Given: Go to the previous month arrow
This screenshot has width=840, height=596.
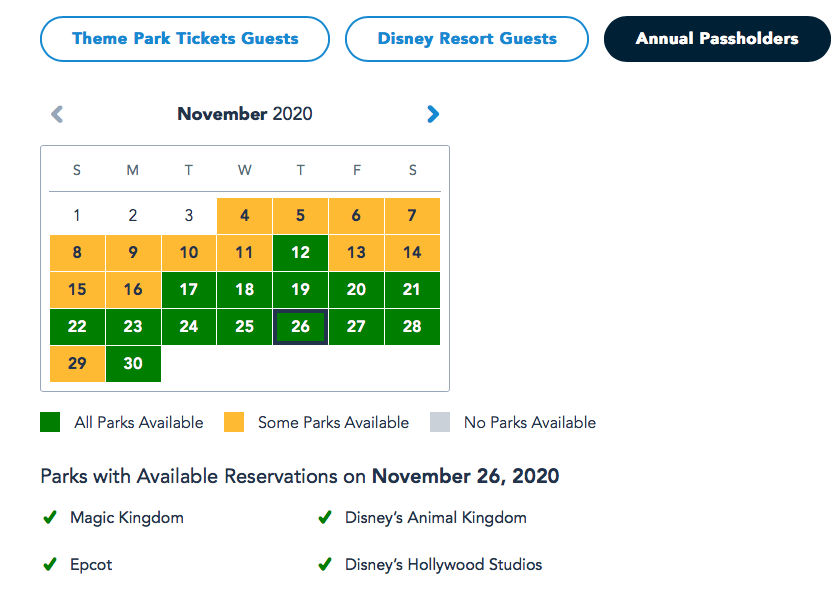Looking at the screenshot, I should tap(57, 114).
